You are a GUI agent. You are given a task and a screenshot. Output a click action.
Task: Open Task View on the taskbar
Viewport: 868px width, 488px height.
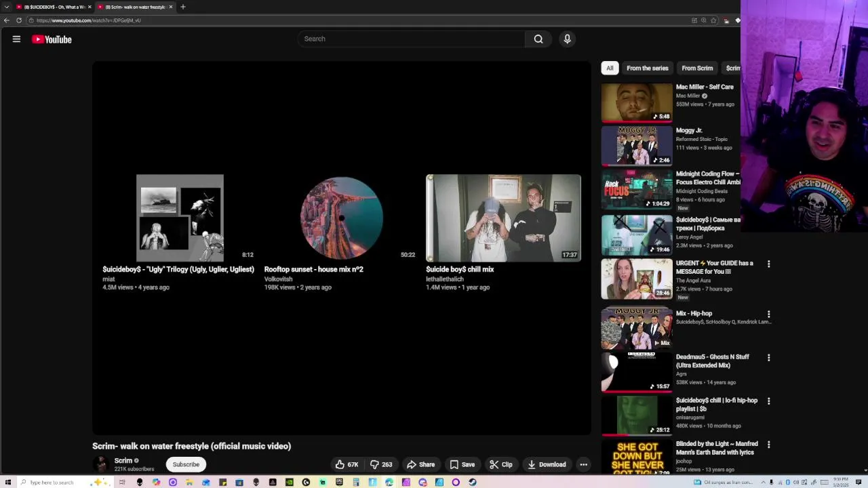tap(123, 483)
